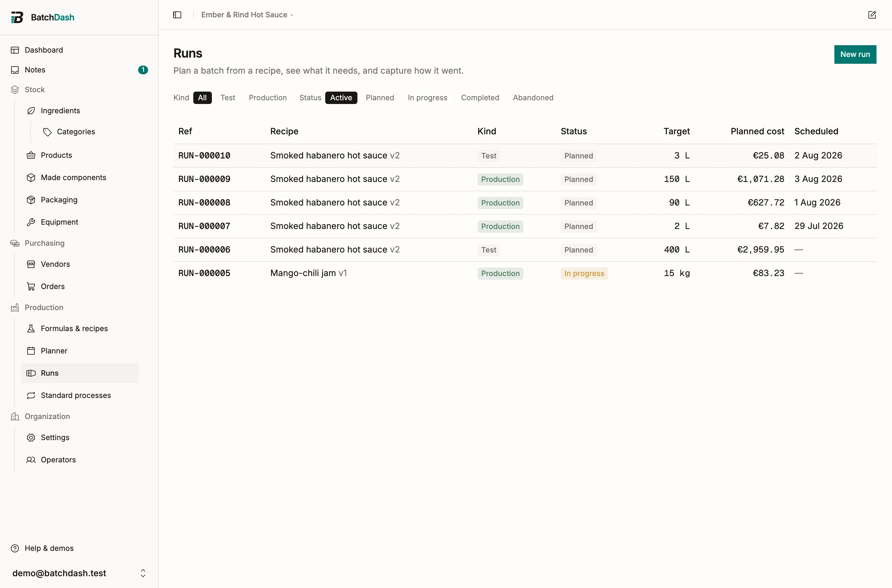Filter runs by Planned status

pos(380,97)
